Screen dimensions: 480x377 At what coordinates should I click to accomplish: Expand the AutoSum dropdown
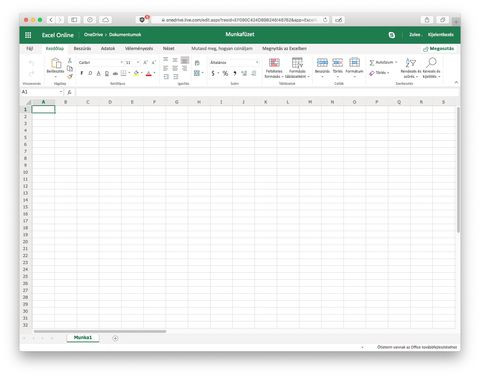396,62
